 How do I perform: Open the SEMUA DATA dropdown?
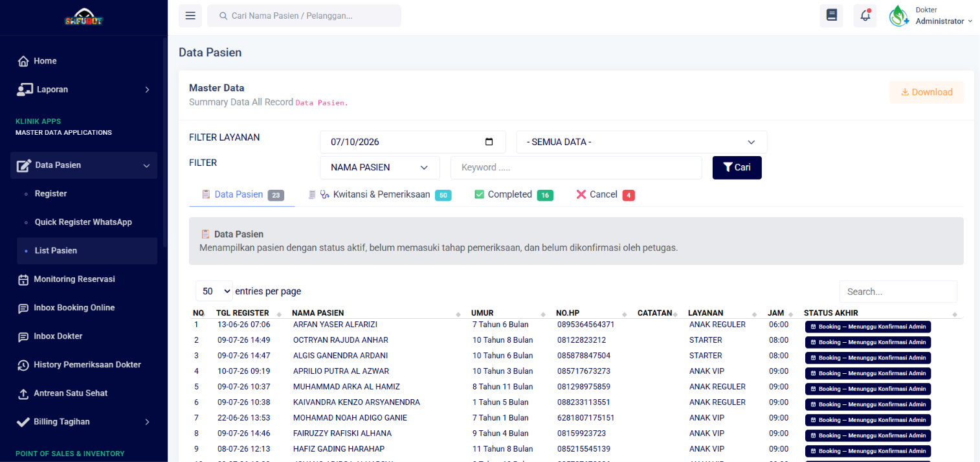coord(641,142)
